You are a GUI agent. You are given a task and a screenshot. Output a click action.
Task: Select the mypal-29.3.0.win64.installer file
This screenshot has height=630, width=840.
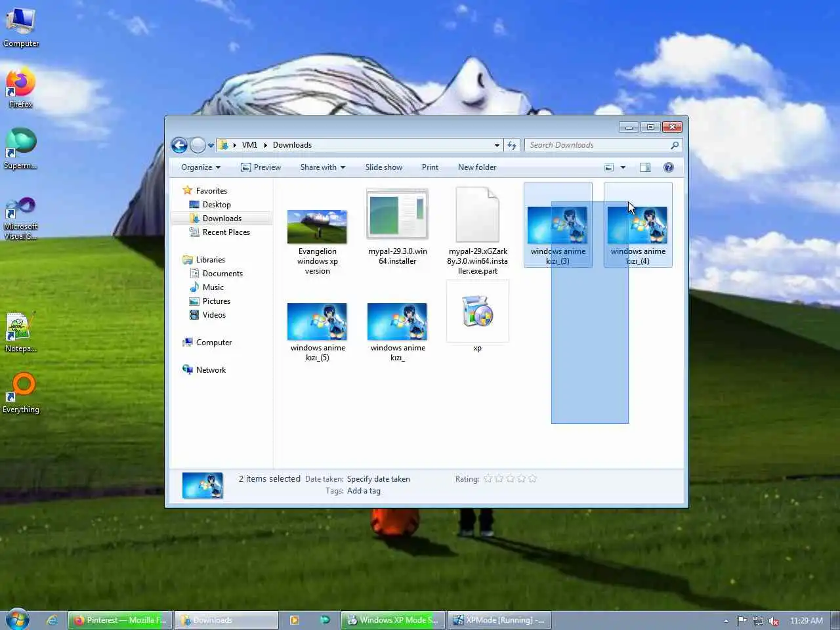(x=398, y=226)
